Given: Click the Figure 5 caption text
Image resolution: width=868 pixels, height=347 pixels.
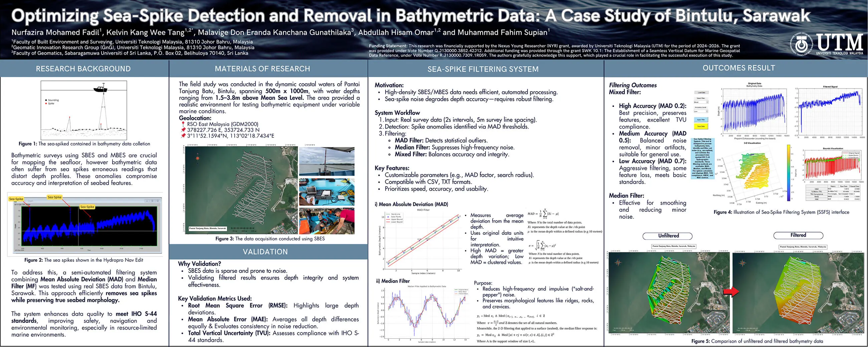Looking at the screenshot, I should [757, 341].
